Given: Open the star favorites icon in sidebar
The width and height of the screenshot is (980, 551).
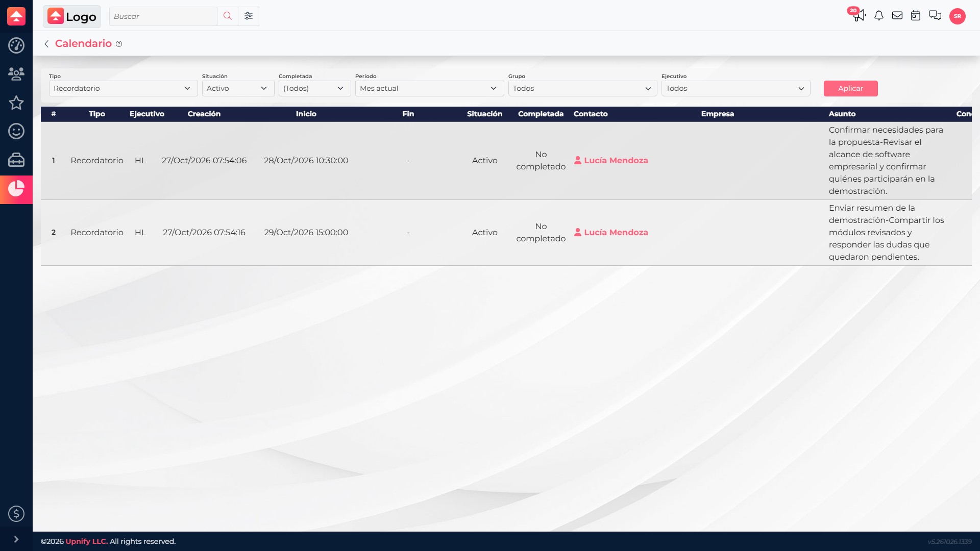Looking at the screenshot, I should click(x=16, y=103).
